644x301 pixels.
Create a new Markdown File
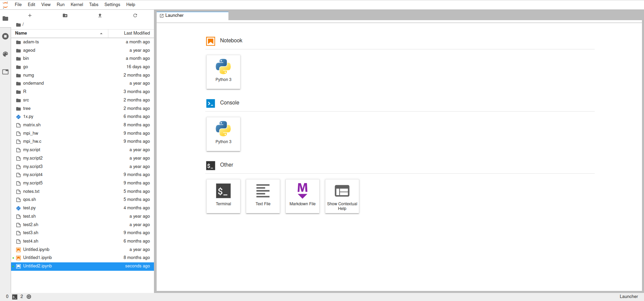click(x=303, y=196)
